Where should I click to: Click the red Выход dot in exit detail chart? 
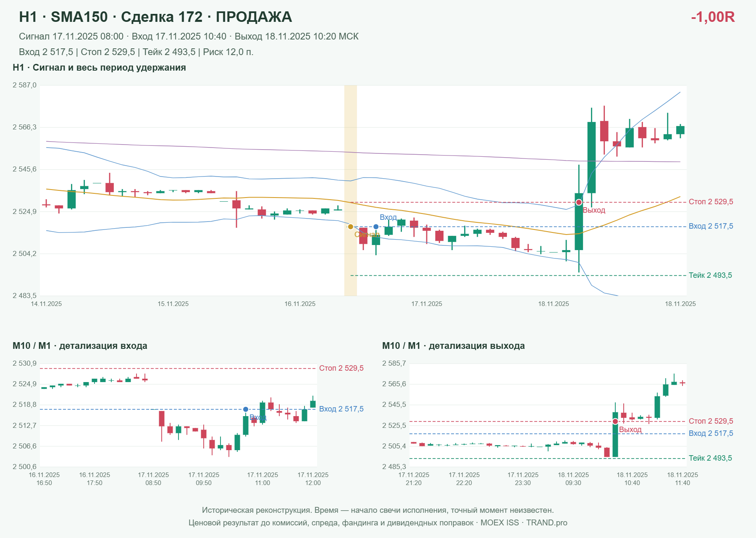click(615, 422)
